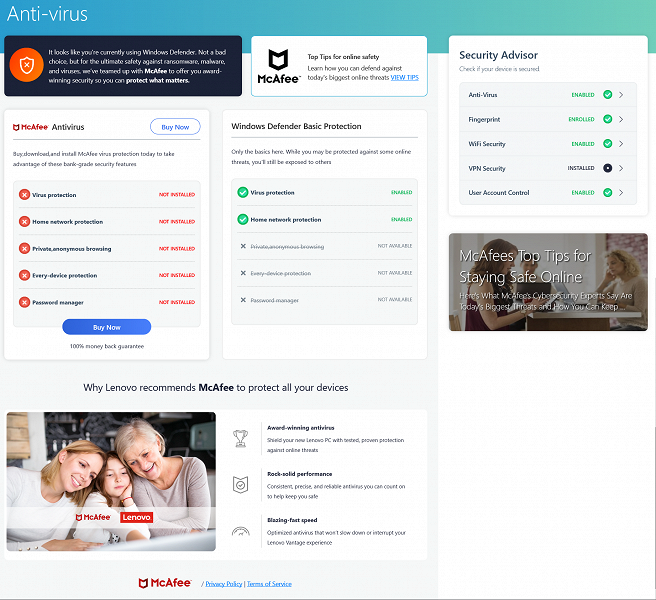Screen dimensions: 656x600
Task: Open the Terms of Service link
Action: 269,584
